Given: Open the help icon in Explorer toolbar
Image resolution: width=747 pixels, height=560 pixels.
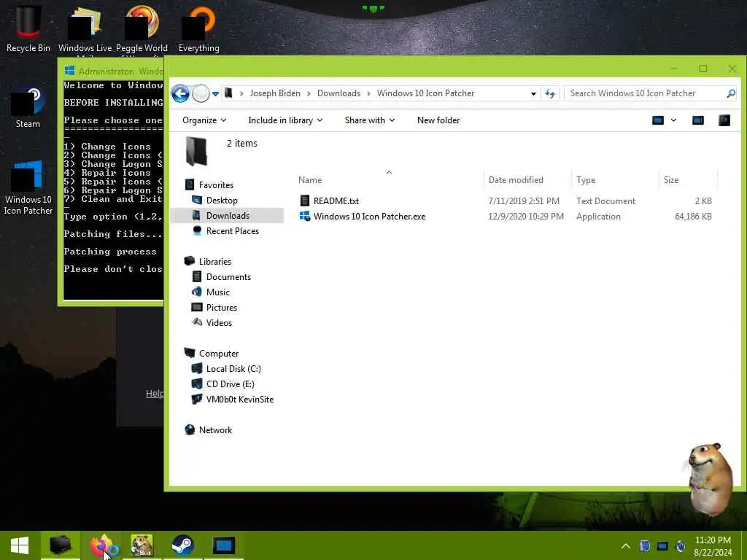Looking at the screenshot, I should coord(724,120).
